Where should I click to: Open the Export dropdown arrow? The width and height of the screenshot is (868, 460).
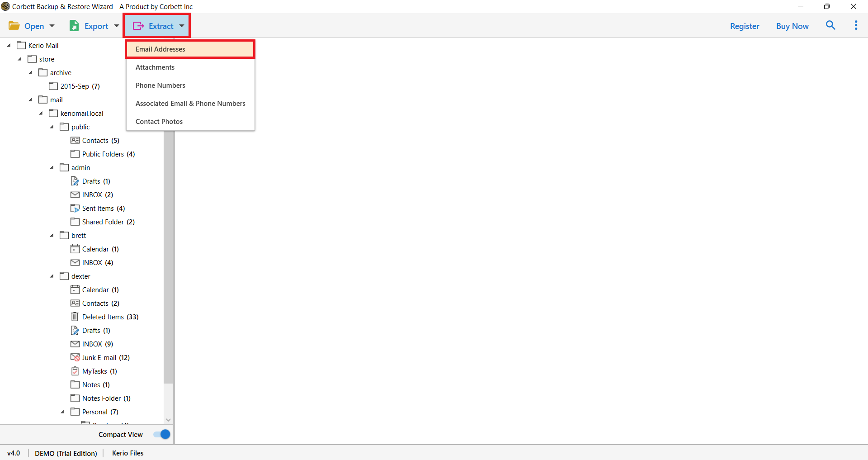pos(117,26)
